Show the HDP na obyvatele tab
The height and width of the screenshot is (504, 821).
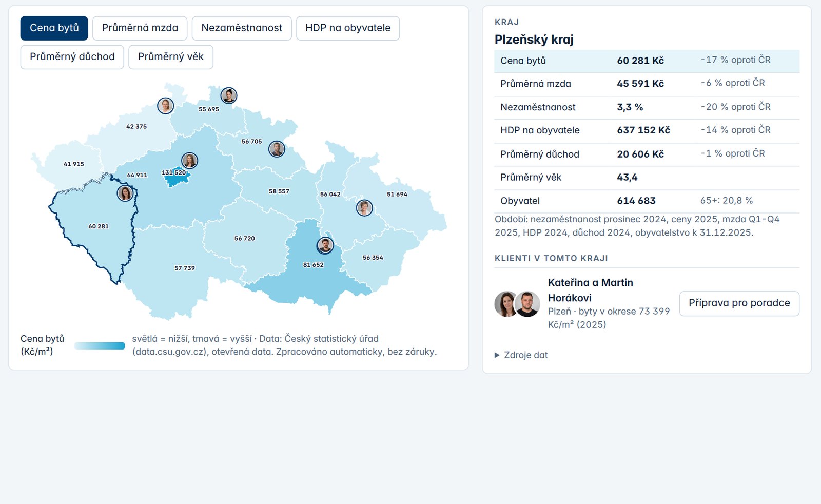pos(348,28)
